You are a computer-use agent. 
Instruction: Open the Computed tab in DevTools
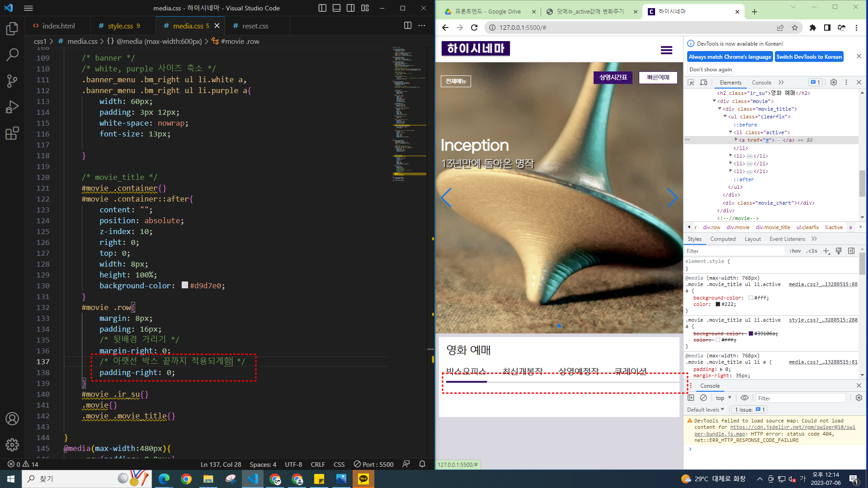pyautogui.click(x=722, y=239)
